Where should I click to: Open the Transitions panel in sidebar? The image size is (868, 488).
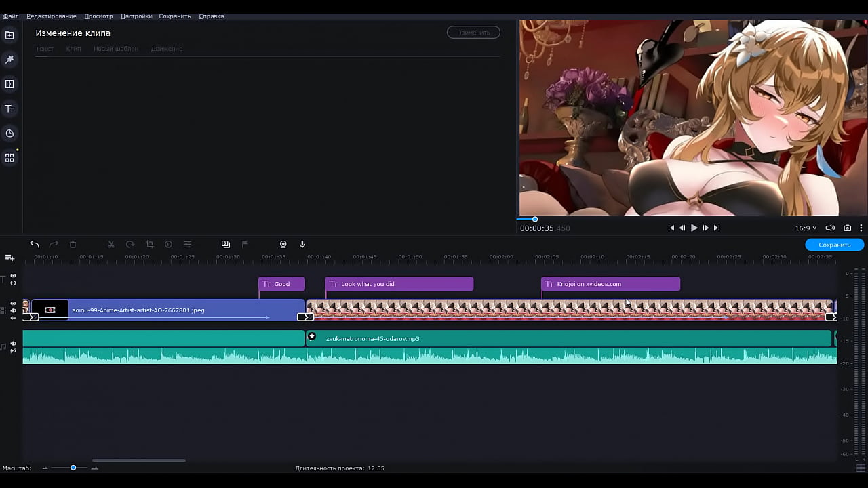[x=9, y=84]
